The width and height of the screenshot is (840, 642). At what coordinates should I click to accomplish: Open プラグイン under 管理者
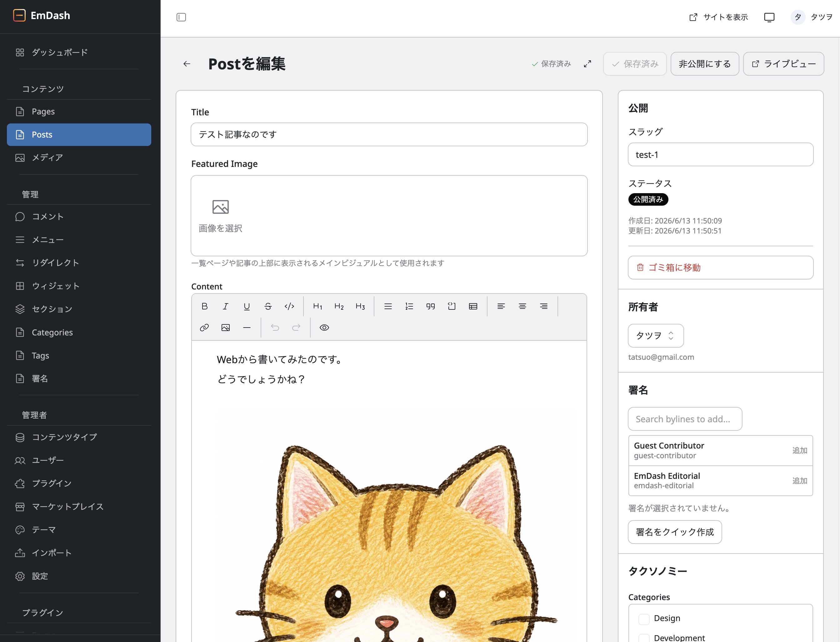(79, 484)
